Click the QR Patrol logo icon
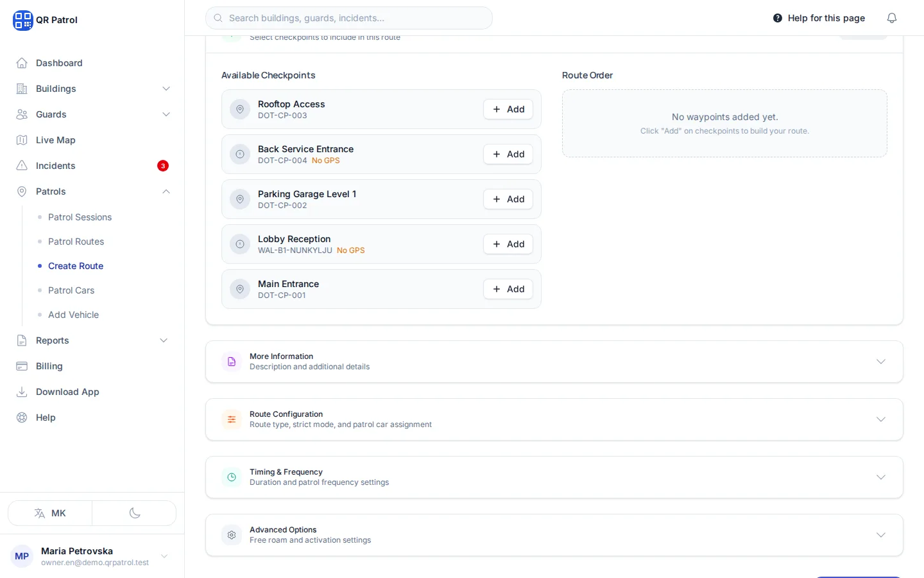The width and height of the screenshot is (924, 578). pyautogui.click(x=22, y=20)
